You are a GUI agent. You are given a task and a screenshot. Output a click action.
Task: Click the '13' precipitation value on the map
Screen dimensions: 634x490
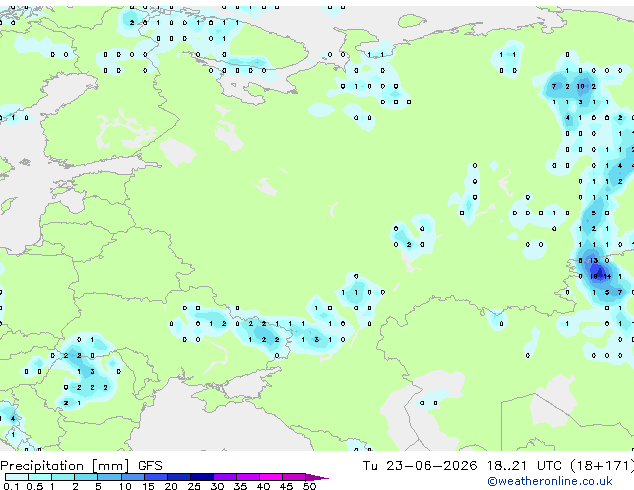click(x=594, y=261)
